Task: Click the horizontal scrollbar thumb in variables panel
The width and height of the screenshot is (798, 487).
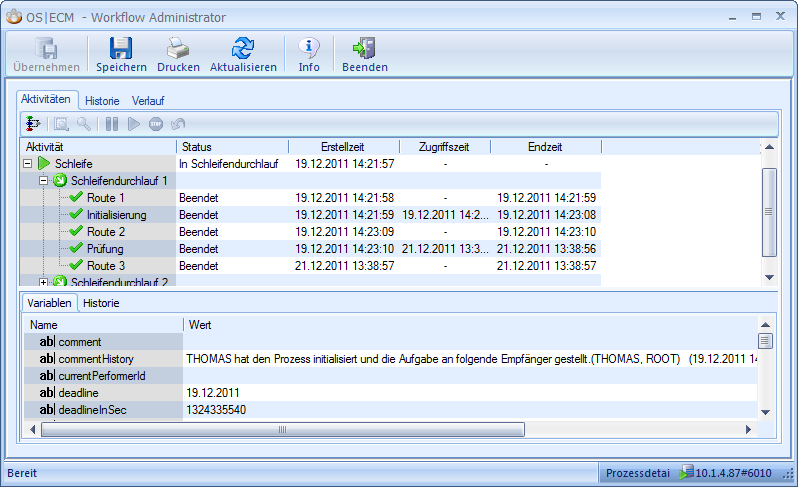Action: 281,429
